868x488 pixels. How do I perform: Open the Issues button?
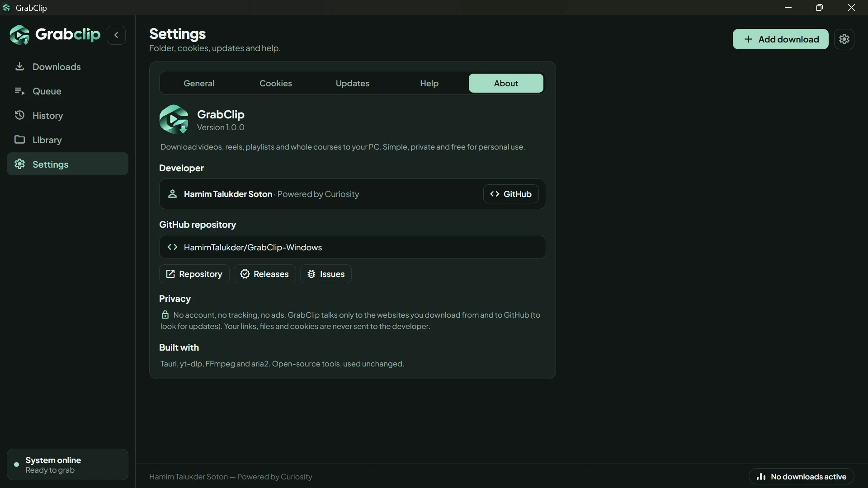click(326, 274)
